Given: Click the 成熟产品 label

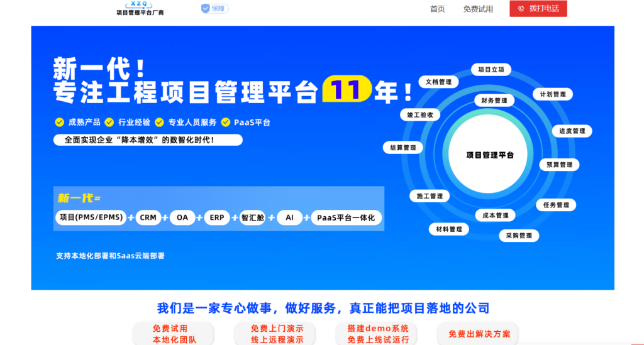Looking at the screenshot, I should (84, 123).
